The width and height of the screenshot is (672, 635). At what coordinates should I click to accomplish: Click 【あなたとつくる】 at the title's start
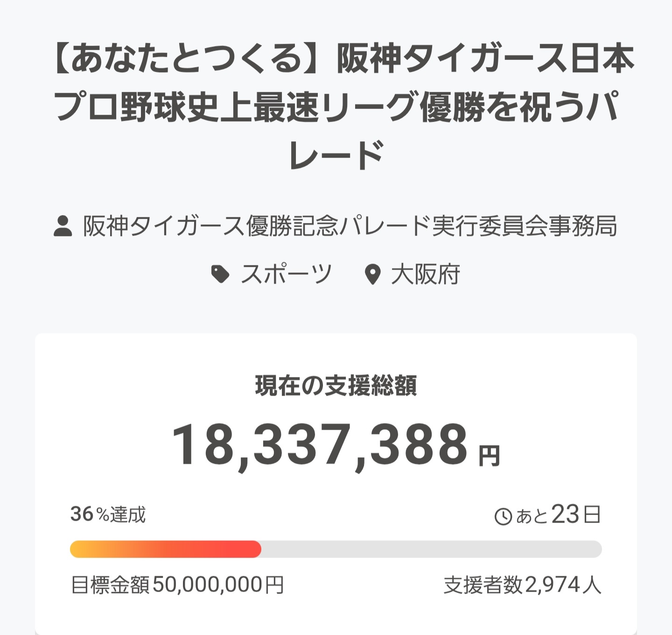pyautogui.click(x=180, y=59)
